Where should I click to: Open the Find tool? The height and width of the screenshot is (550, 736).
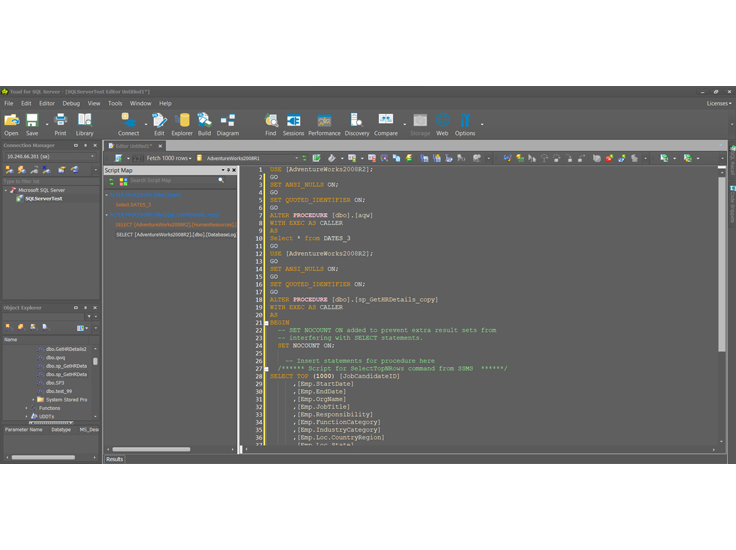pos(271,124)
